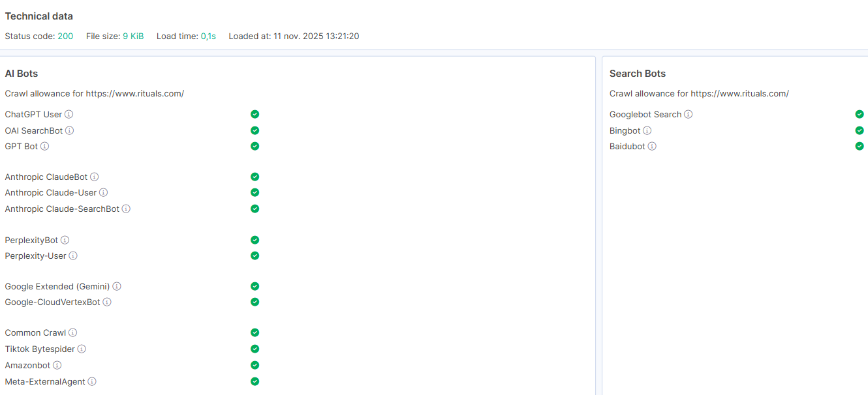
Task: Open the GPT Bot info tooltip icon
Action: coord(45,147)
